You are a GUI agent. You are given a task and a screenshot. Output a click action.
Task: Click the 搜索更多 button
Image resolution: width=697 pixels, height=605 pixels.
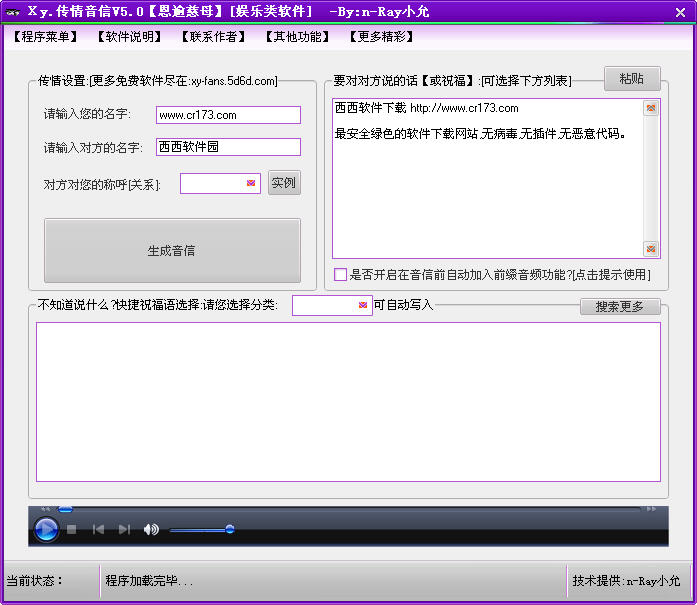pos(620,307)
